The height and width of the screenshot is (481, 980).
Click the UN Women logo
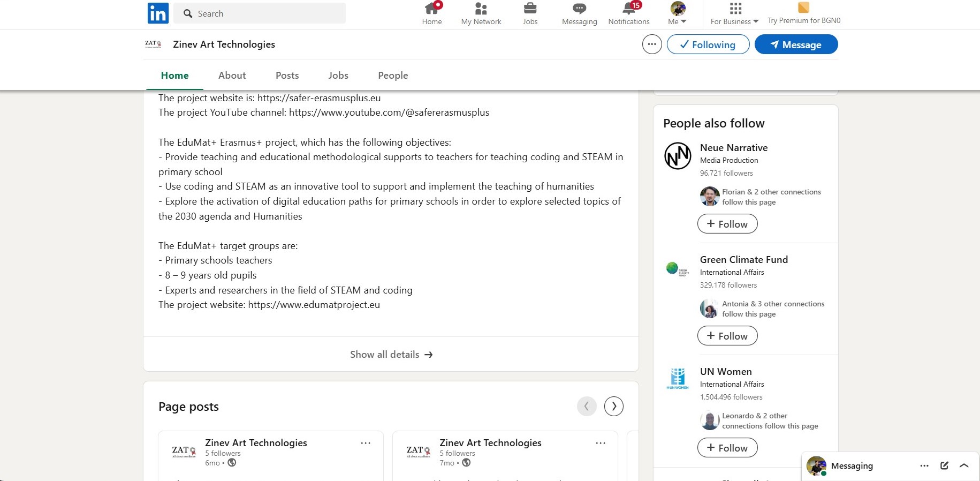coord(678,379)
